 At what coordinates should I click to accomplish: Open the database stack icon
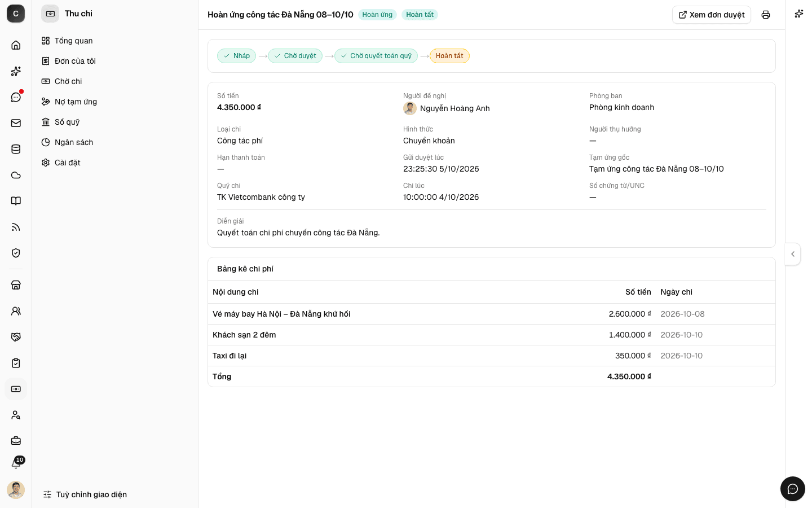pyautogui.click(x=16, y=149)
